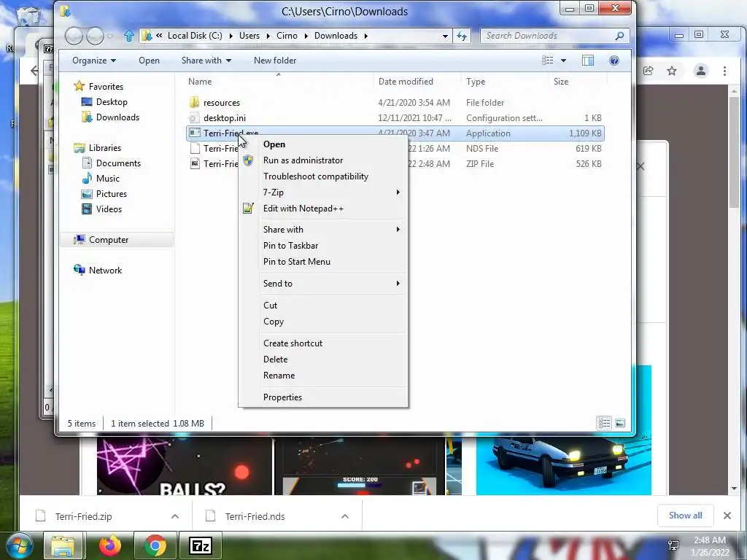Open Explorer help question mark icon
Screen dimensions: 747x560
coord(614,61)
